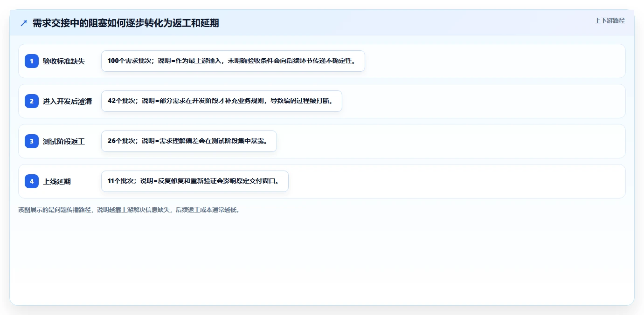Open the 100个需求批次 description box
The width and height of the screenshot is (644, 315).
233,61
